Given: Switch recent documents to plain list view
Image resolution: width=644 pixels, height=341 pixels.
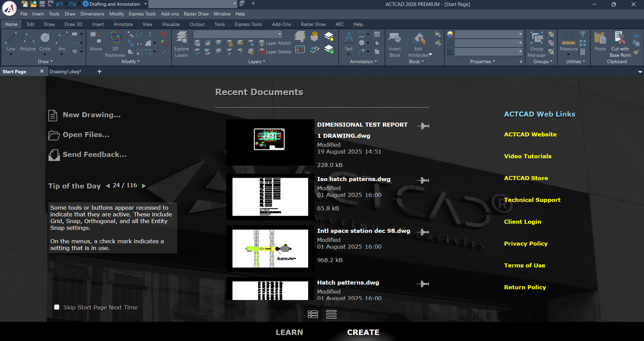Looking at the screenshot, I should (331, 314).
